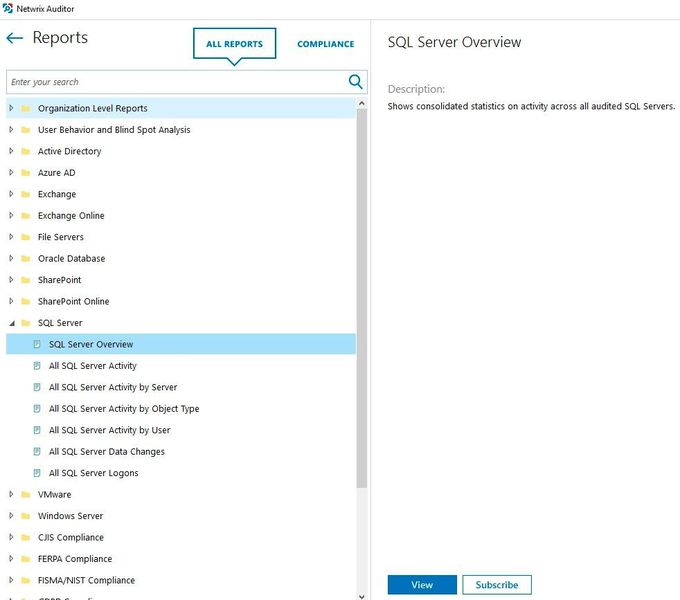Click the Oracle Database folder icon

click(x=26, y=258)
